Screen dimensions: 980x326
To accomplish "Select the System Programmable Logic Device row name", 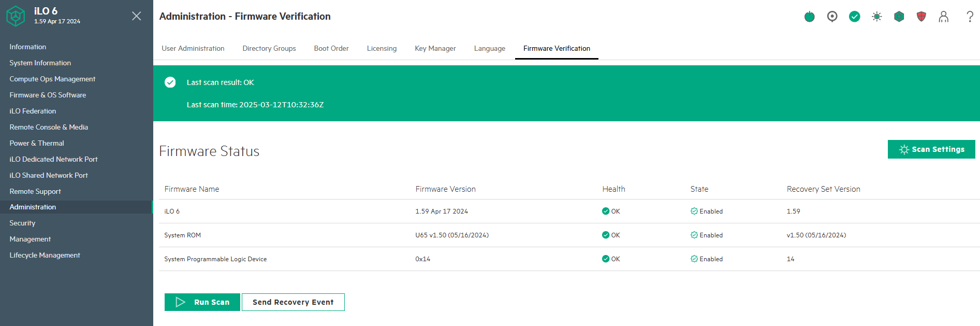I will point(215,259).
